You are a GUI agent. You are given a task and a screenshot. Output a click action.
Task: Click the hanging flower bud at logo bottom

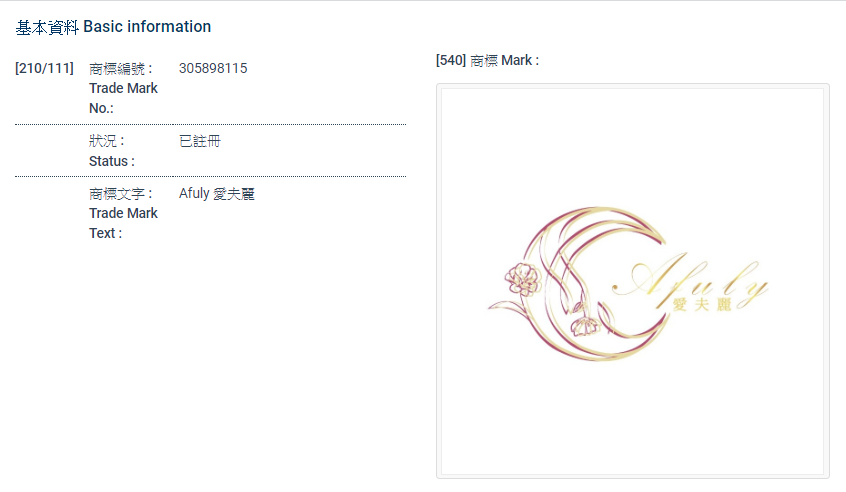(584, 327)
